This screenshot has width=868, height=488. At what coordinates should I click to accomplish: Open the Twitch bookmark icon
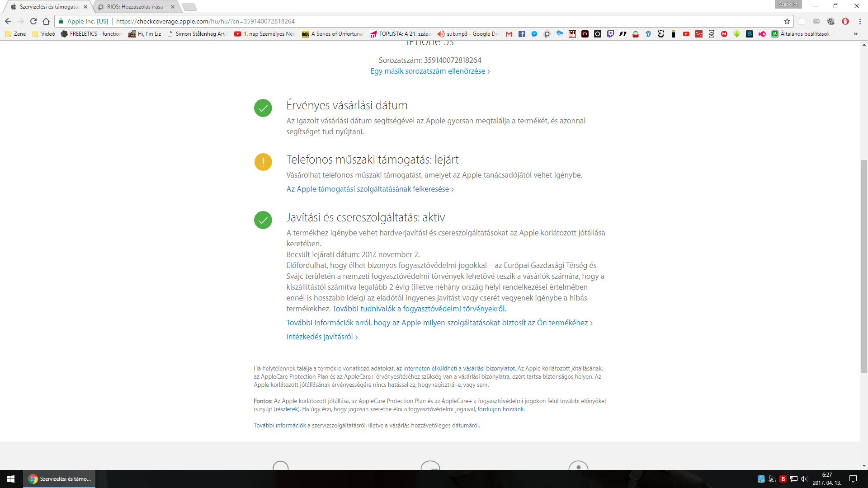[610, 34]
